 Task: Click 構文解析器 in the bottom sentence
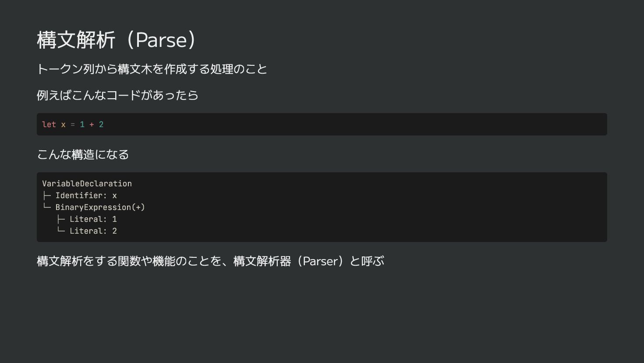coord(262,261)
